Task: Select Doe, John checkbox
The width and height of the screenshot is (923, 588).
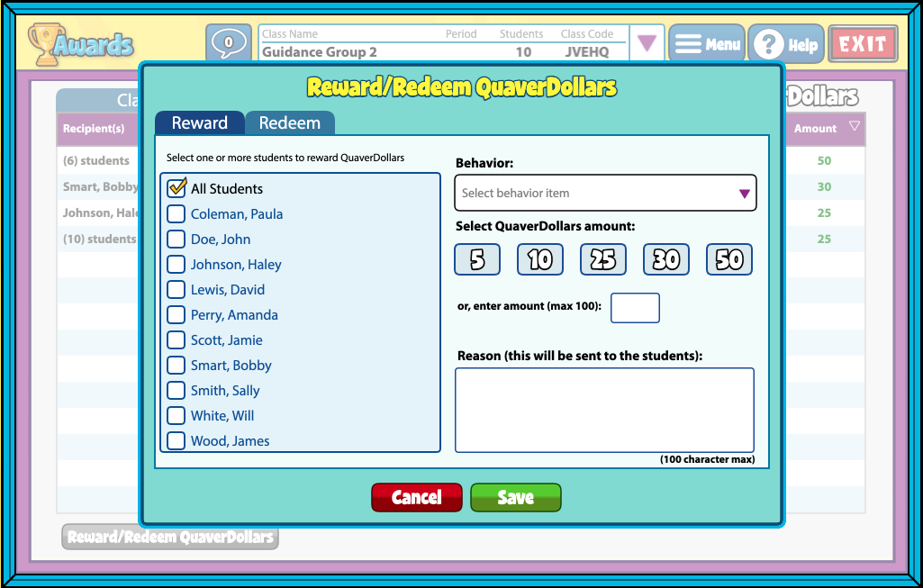Action: 176,239
